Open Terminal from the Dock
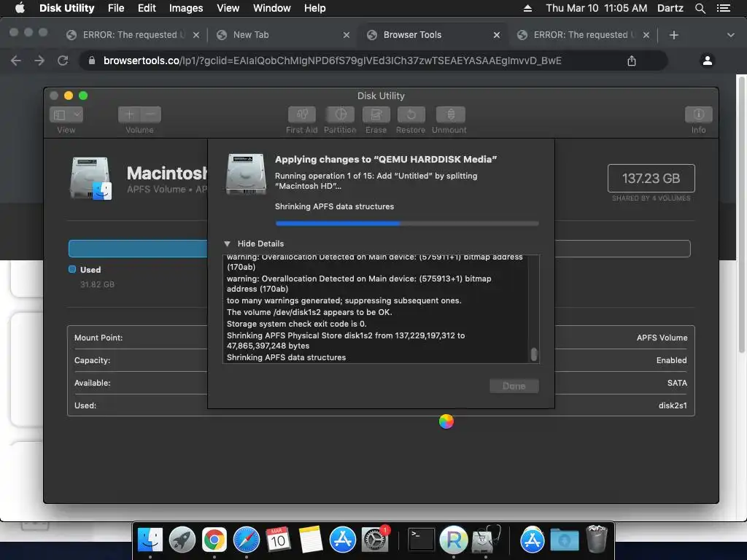 (421, 540)
